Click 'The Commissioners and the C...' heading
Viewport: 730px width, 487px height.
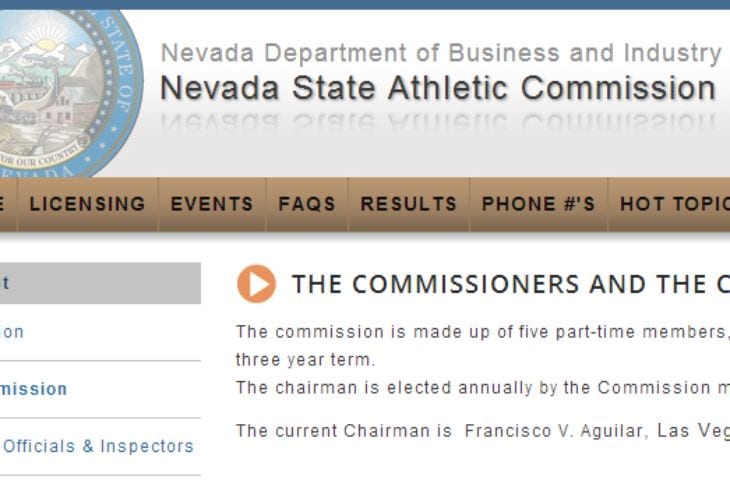(x=510, y=284)
